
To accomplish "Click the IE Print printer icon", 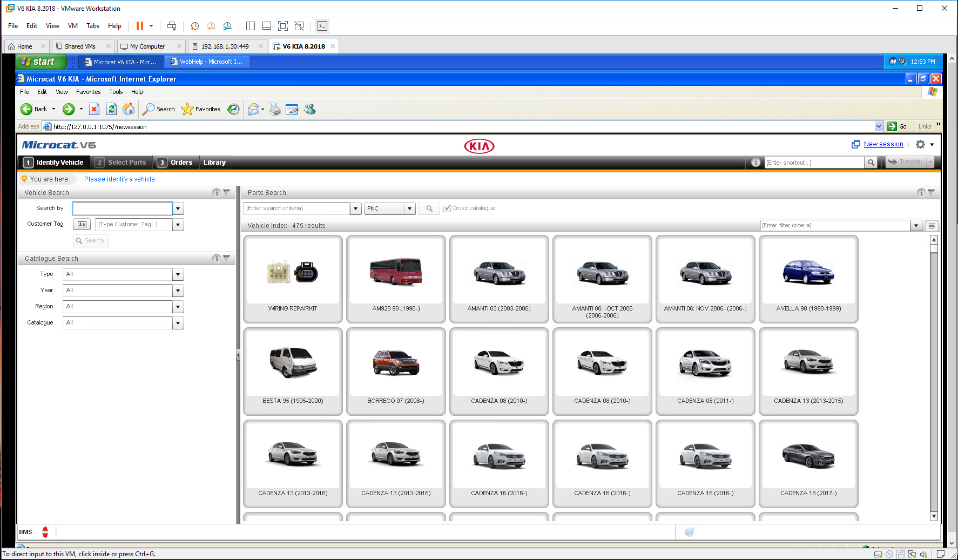I will [275, 109].
